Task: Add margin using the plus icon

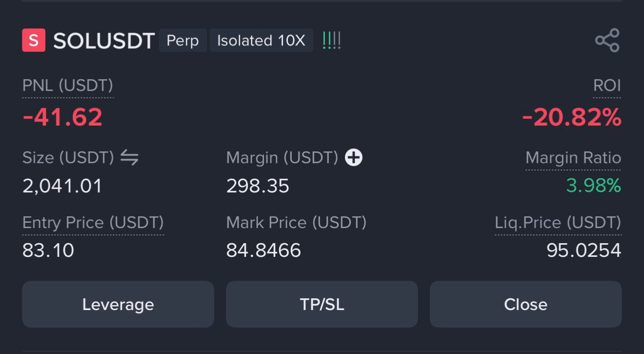Action: coord(354,157)
